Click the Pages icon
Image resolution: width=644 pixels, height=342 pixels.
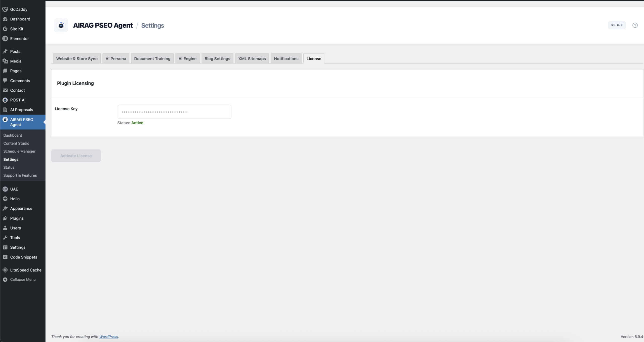[5, 71]
